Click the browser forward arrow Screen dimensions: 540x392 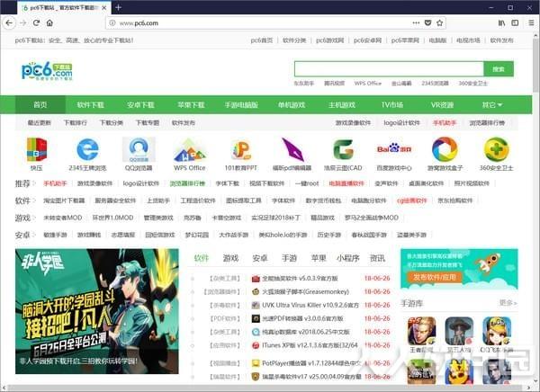click(23, 23)
